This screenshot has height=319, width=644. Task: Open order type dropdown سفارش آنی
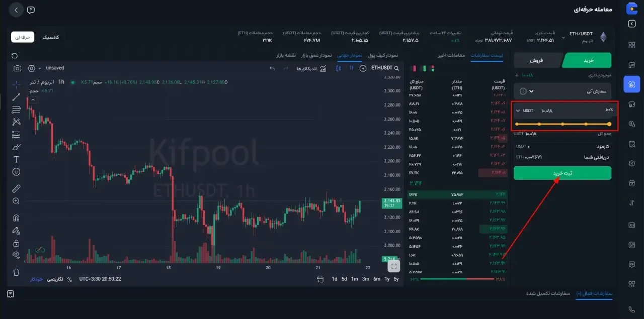pos(562,91)
